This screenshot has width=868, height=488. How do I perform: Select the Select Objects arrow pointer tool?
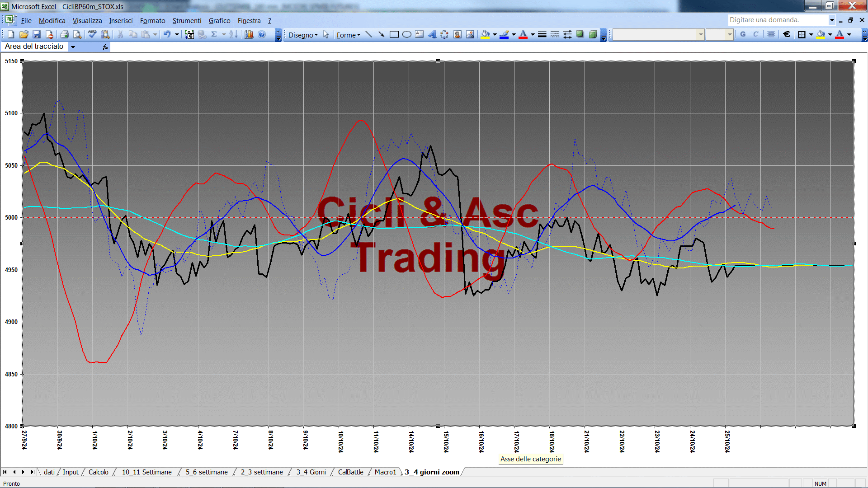click(326, 34)
